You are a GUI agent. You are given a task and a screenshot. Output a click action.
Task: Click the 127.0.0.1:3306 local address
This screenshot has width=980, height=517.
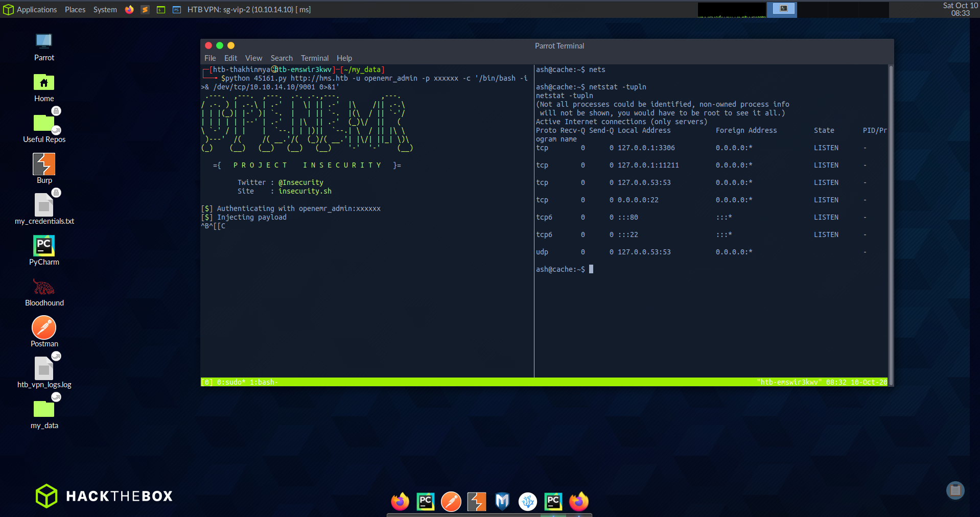646,148
